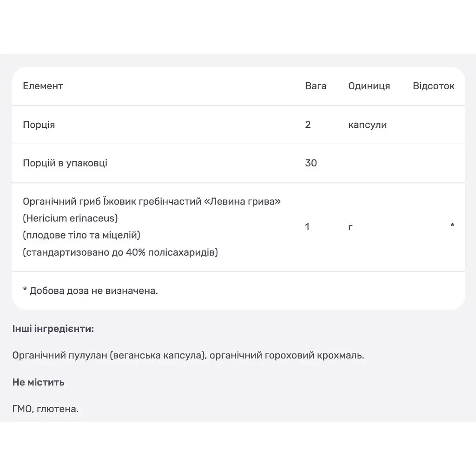The width and height of the screenshot is (476, 476).
Task: Select the Порція row label
Action: pyautogui.click(x=39, y=125)
